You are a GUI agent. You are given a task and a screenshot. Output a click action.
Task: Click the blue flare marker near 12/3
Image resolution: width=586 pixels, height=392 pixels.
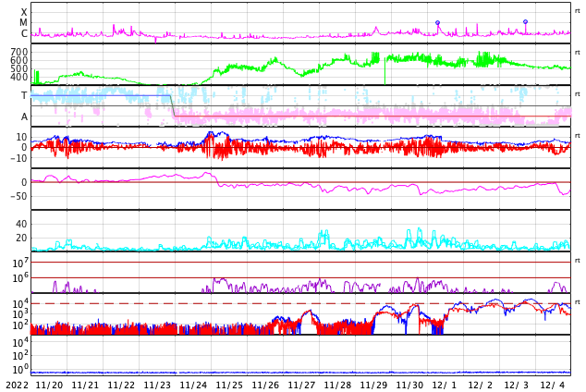[525, 21]
